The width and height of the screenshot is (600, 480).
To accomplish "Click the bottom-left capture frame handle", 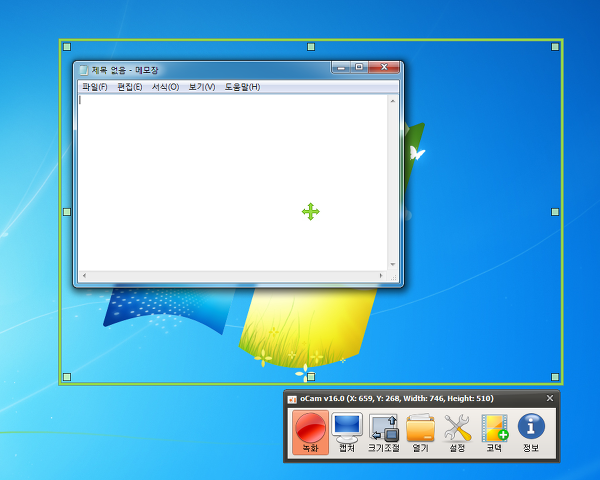I will pos(67,377).
